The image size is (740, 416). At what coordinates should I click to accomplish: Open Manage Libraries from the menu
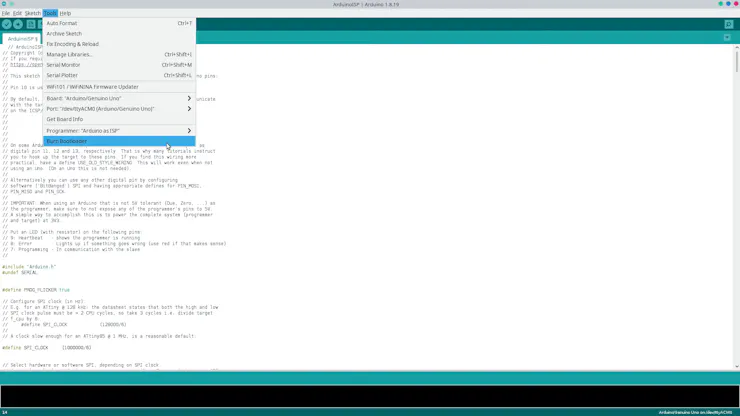coord(119,54)
